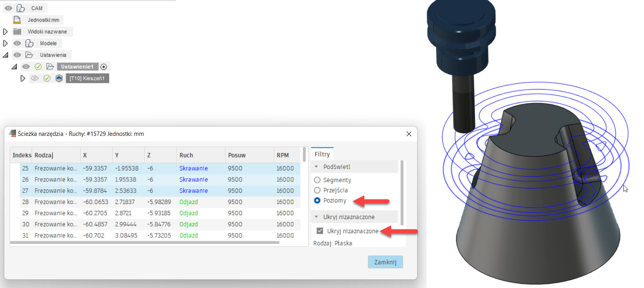Activate Ustawienie1 via its radio dot icon
This screenshot has height=288, width=644.
(x=104, y=67)
